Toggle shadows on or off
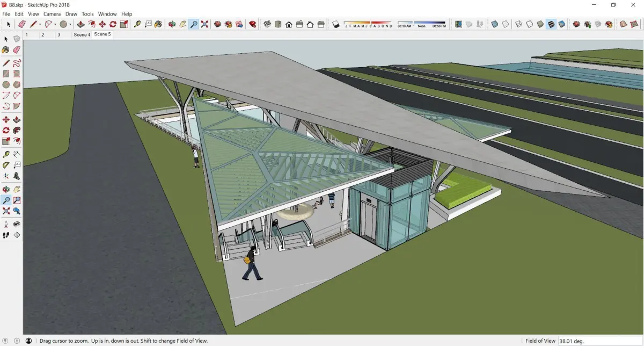Viewport: 644px width, 346px height. coord(335,24)
